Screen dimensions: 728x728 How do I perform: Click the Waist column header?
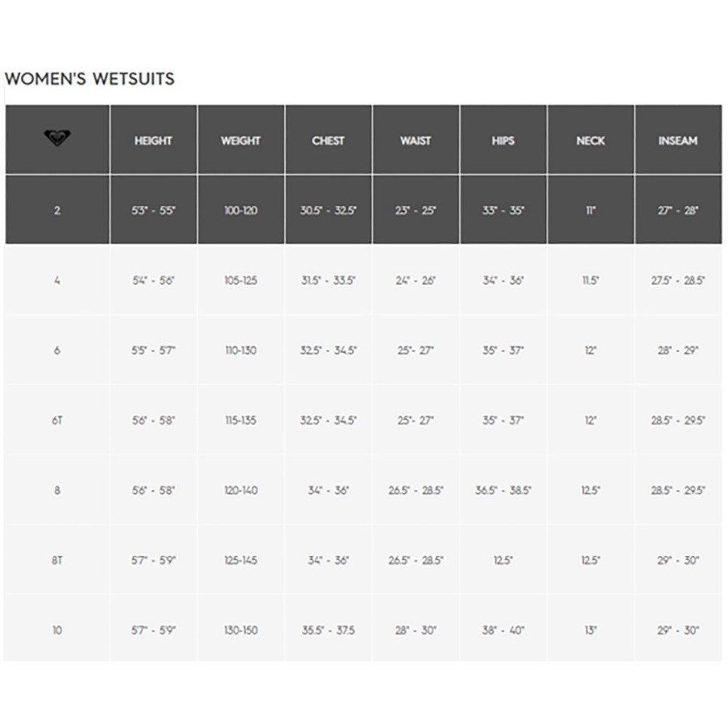pos(415,141)
